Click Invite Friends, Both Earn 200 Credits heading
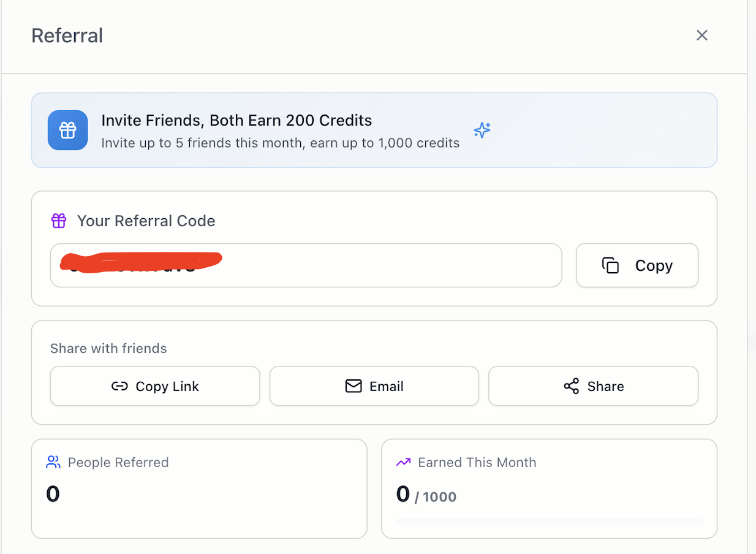The height and width of the screenshot is (554, 756). 236,120
